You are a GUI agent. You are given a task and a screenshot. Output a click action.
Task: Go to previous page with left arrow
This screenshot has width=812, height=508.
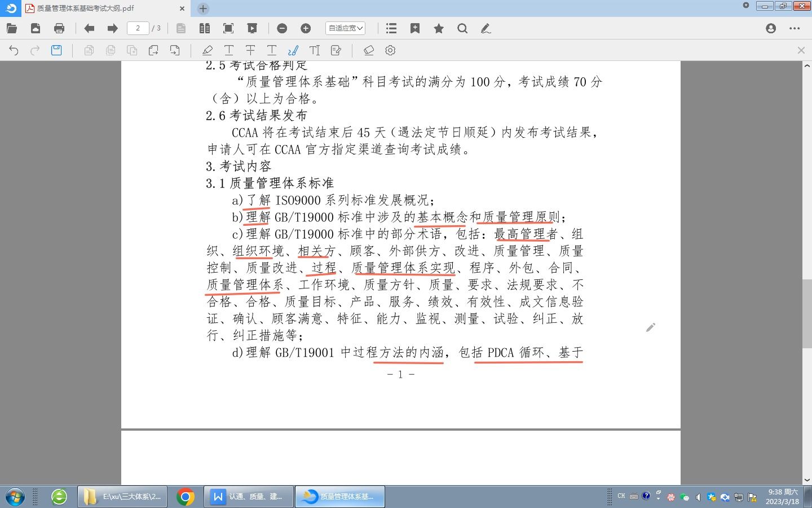(89, 28)
